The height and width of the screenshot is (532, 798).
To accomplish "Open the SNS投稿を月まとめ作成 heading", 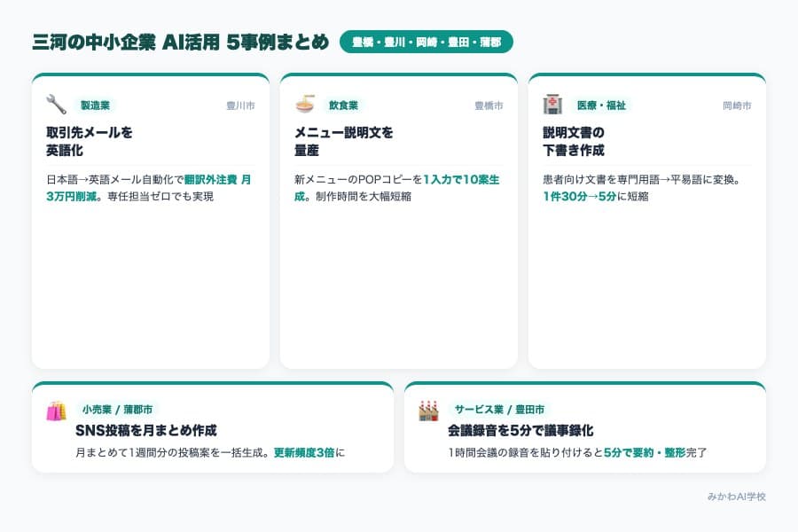I will 150,432.
